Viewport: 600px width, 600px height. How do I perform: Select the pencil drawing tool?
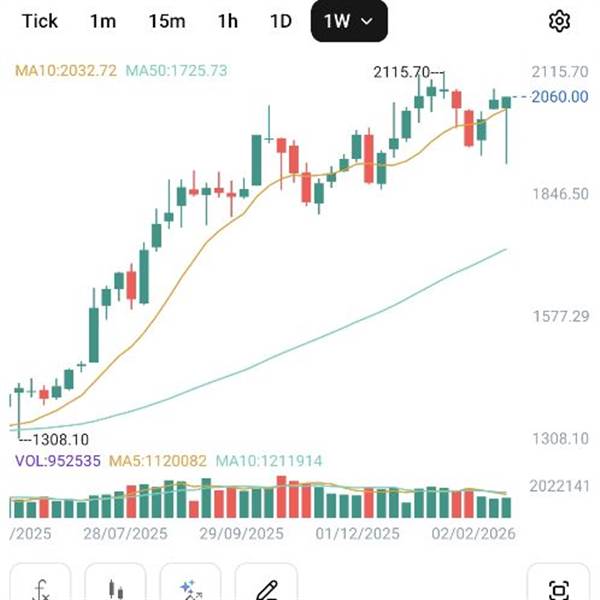(x=266, y=588)
